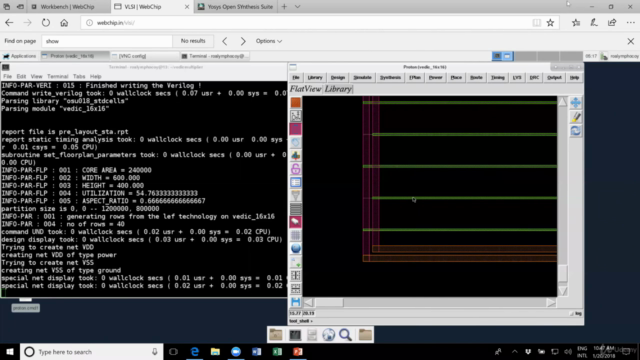
Task: Click the horizontal scrollbar thumb in Proton
Action: (329, 302)
